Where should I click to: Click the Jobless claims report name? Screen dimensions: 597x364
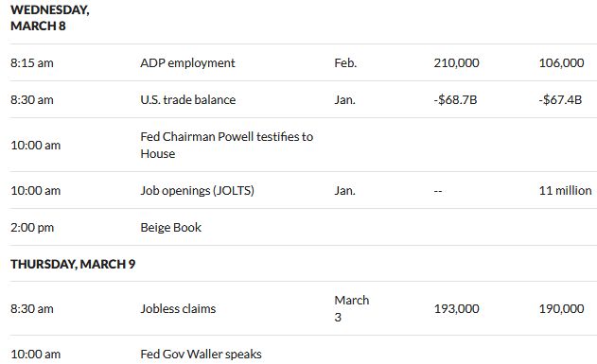178,308
